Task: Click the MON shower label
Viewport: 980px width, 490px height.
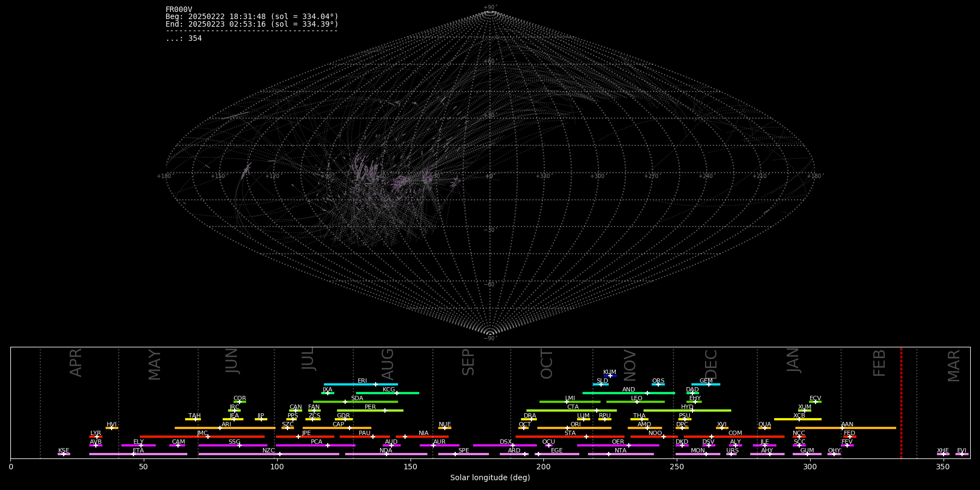Action: pos(698,451)
